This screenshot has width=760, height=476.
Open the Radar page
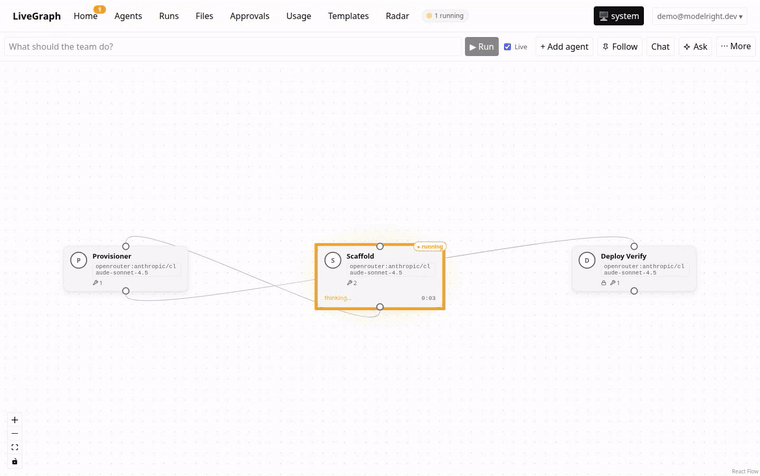click(x=397, y=16)
